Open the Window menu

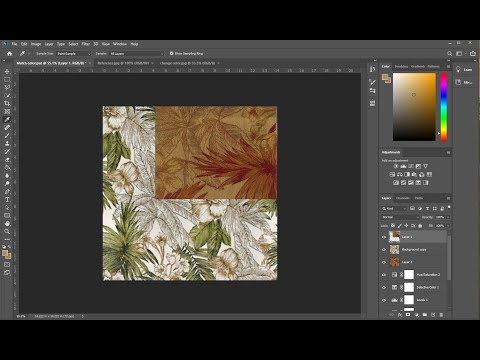click(x=120, y=44)
